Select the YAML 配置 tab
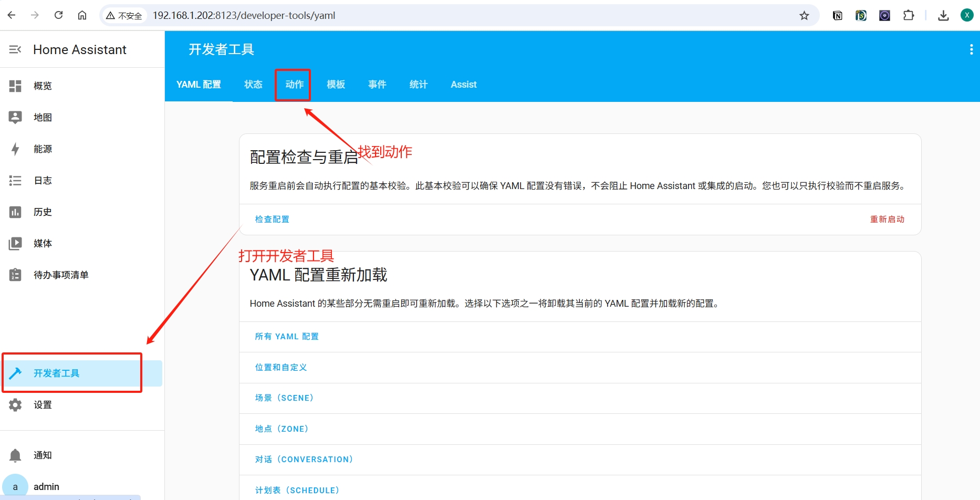Screen dimensions: 980x500 tap(199, 85)
